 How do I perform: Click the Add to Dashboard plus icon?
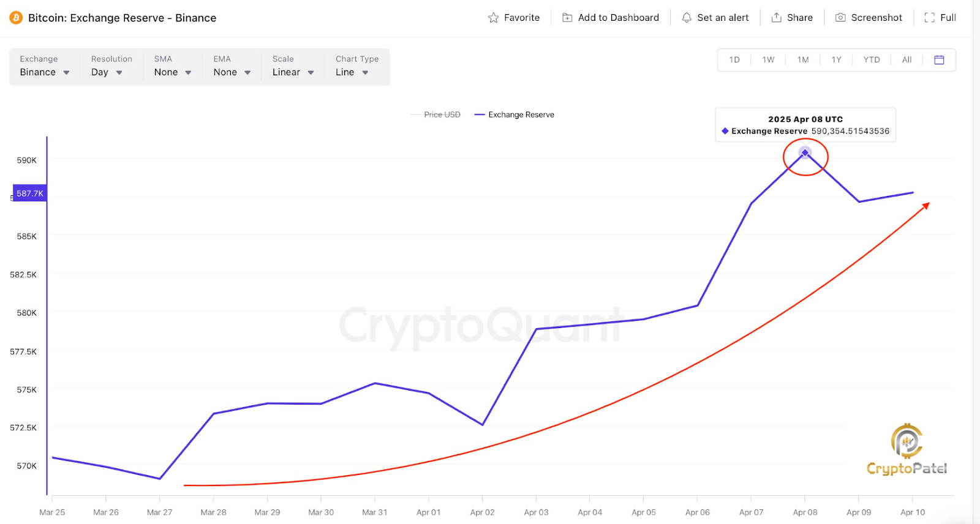click(567, 18)
